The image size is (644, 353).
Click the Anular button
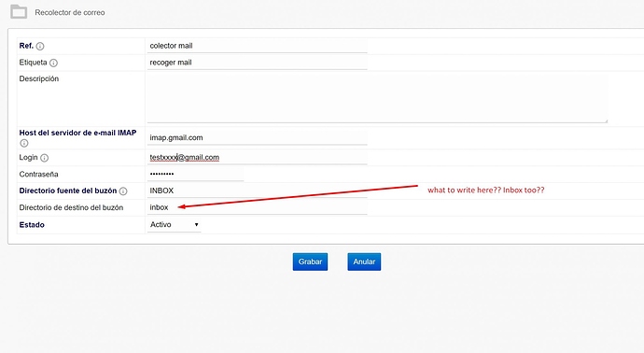[364, 261]
